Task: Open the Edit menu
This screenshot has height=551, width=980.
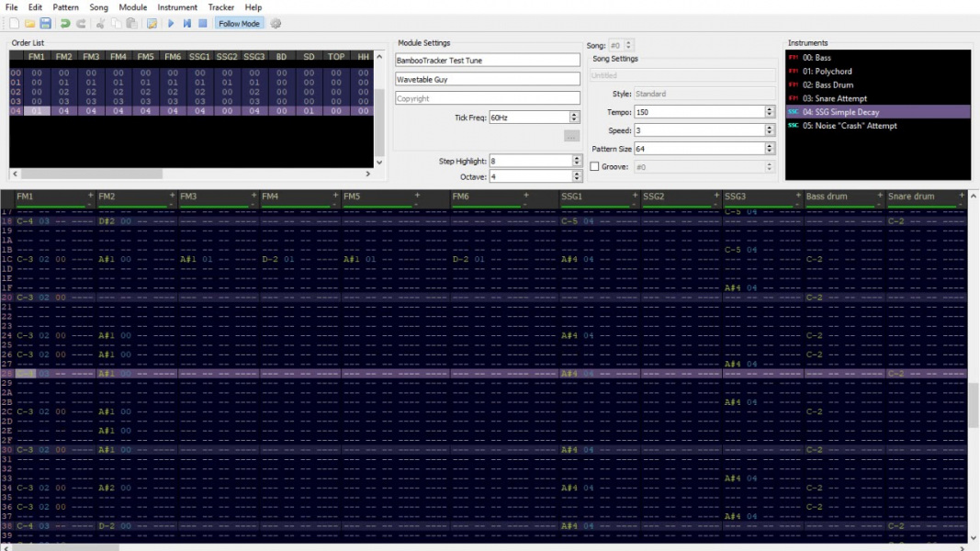Action: tap(35, 7)
